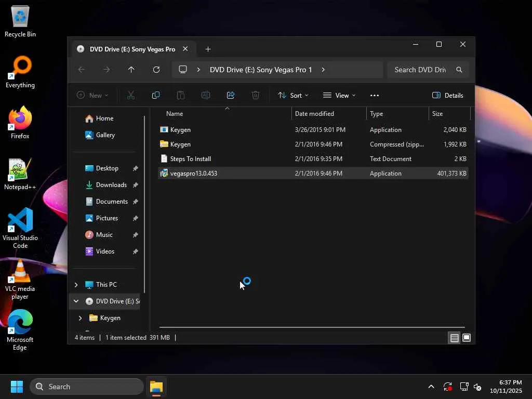Sort by Date modified column header
The image size is (532, 399).
[x=329, y=114]
